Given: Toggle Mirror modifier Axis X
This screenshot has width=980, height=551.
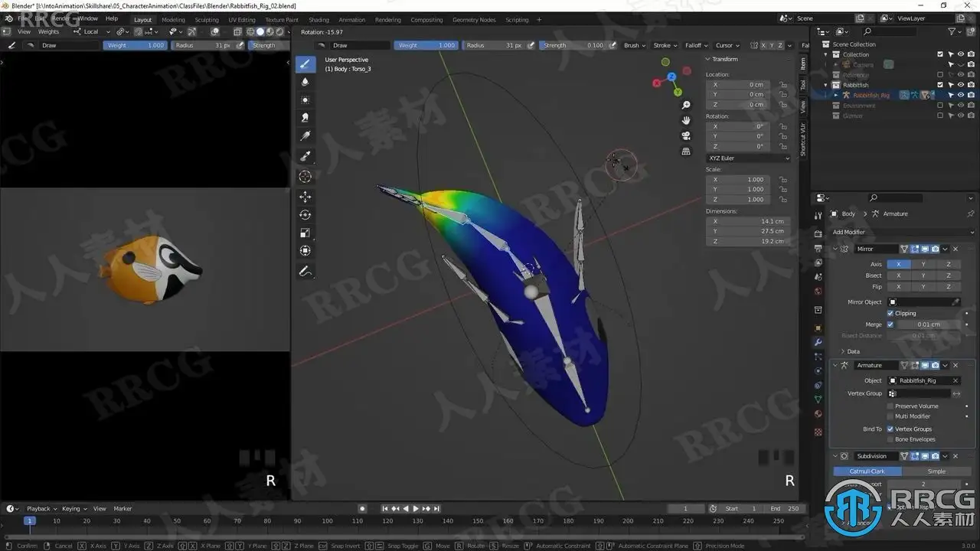Looking at the screenshot, I should [x=899, y=264].
